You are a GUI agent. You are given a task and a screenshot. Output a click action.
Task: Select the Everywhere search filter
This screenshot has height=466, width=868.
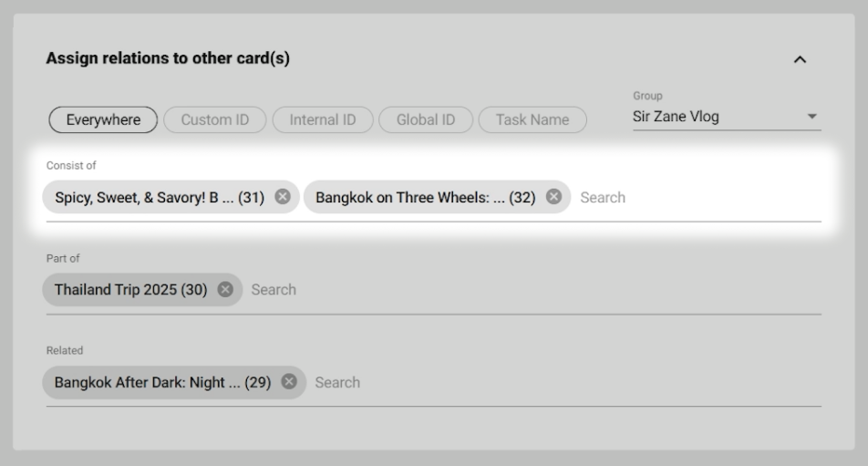pos(103,119)
